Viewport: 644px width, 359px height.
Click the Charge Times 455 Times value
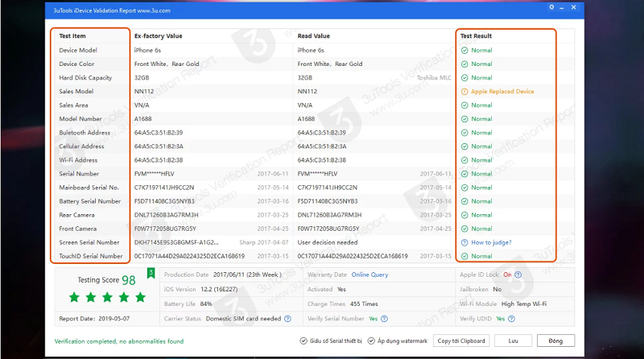[x=364, y=304]
